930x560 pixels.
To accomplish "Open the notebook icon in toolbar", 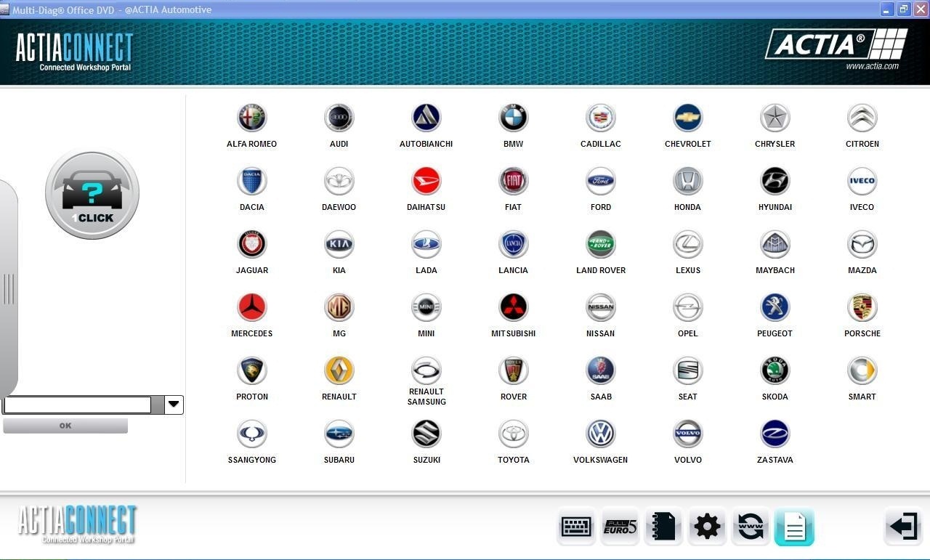I will pos(663,527).
